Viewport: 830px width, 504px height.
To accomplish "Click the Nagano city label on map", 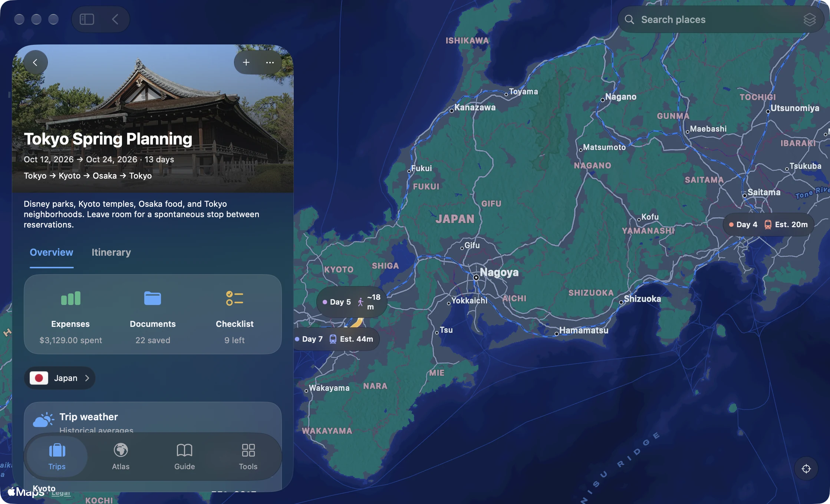I will 620,97.
